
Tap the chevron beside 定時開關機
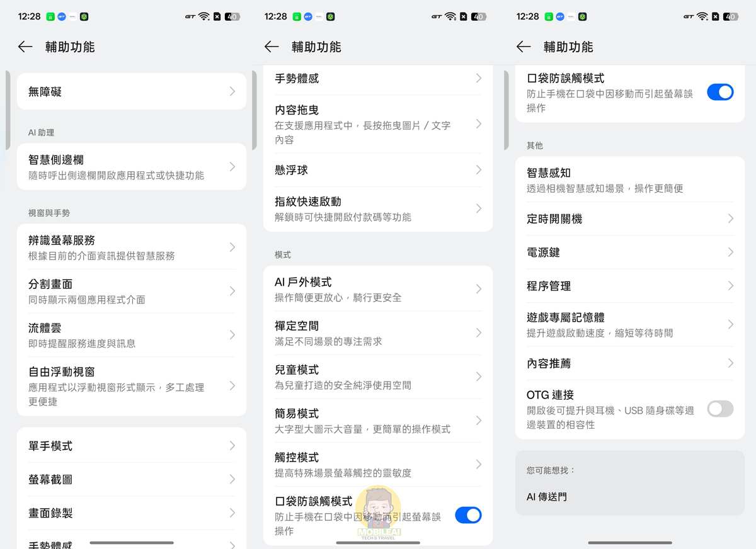click(x=731, y=218)
